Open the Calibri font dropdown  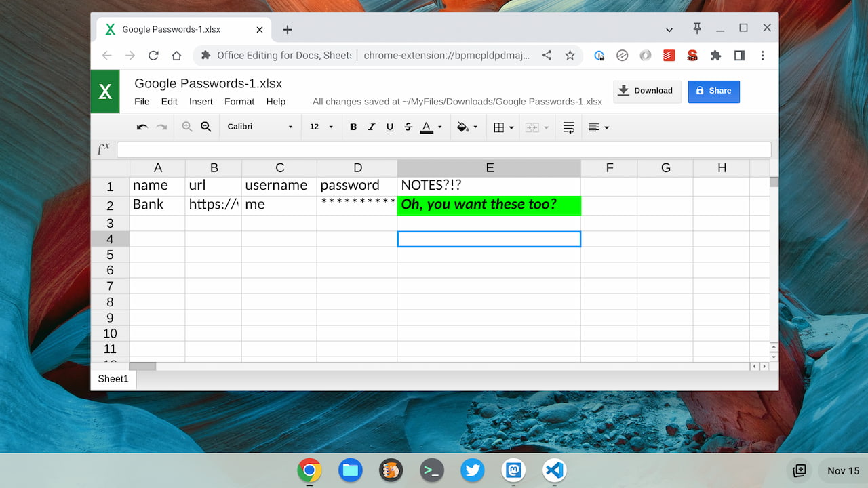coord(260,127)
